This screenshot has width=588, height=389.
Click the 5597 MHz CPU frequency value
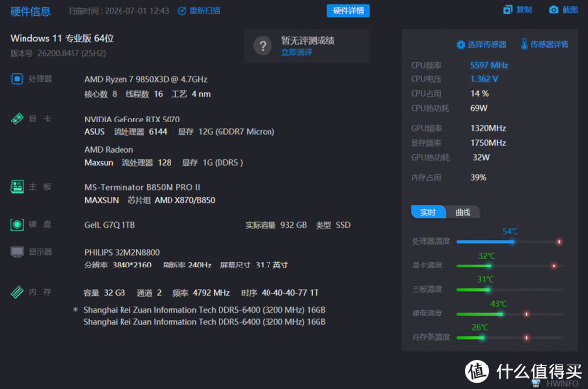[489, 65]
